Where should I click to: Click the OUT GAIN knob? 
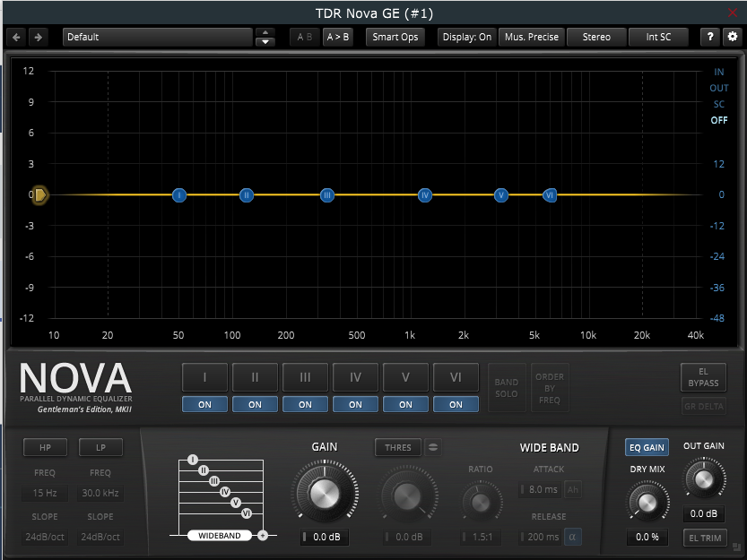[x=704, y=478]
